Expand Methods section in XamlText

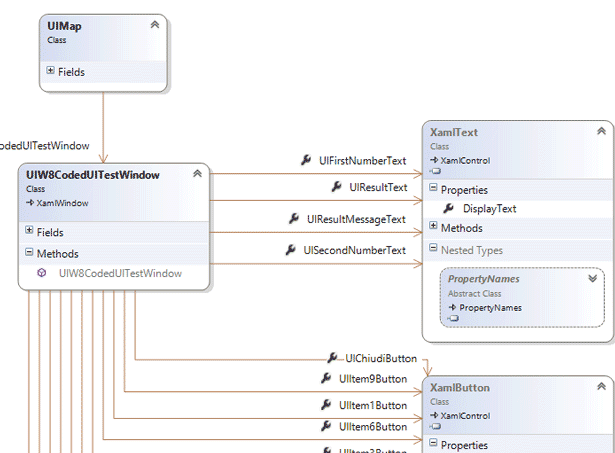[433, 228]
